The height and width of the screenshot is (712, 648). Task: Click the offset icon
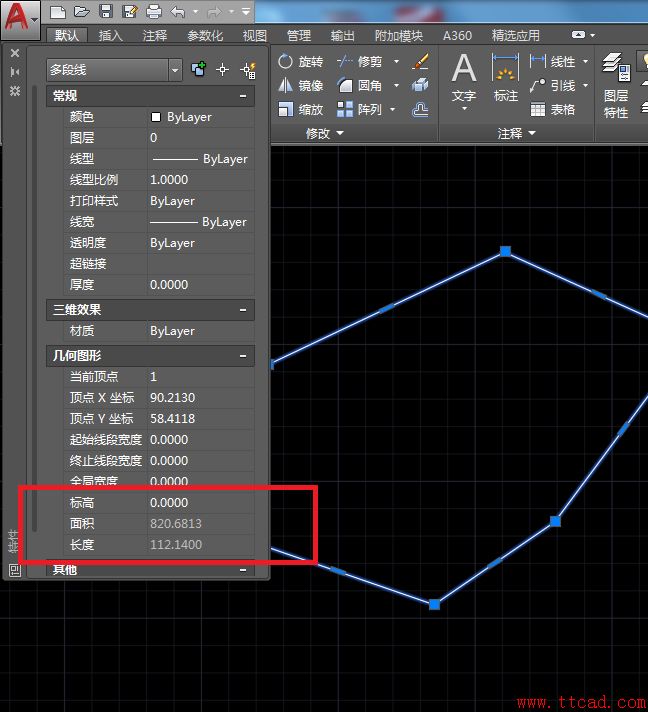[420, 109]
